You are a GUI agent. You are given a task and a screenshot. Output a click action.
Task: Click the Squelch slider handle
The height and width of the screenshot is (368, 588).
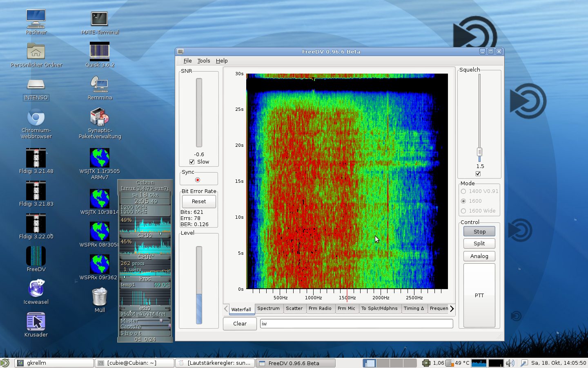pos(479,152)
